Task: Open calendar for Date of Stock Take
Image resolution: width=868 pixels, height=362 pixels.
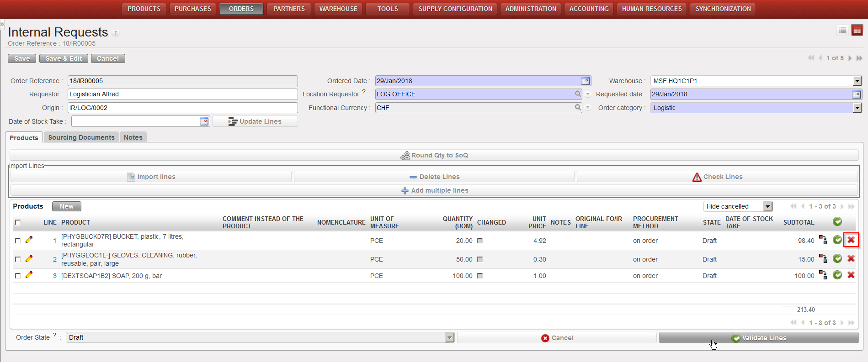Action: click(x=204, y=121)
